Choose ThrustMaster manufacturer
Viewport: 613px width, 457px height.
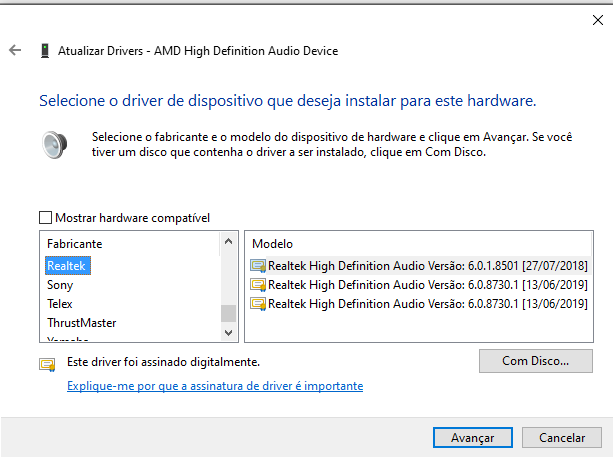(82, 323)
